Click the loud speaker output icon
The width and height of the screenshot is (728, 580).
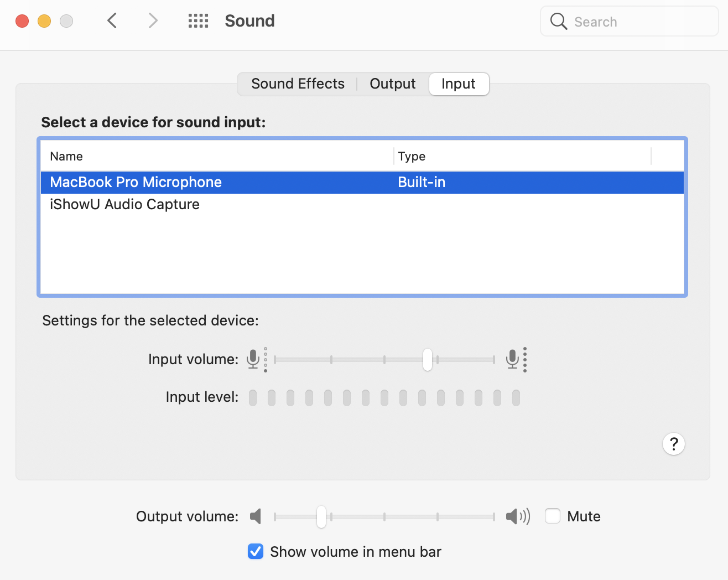[x=517, y=516]
